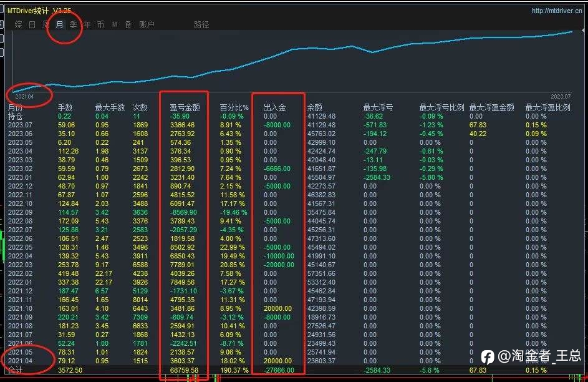Select the 月 monthly tab
Screen dimensions: 588x382
tap(60, 25)
